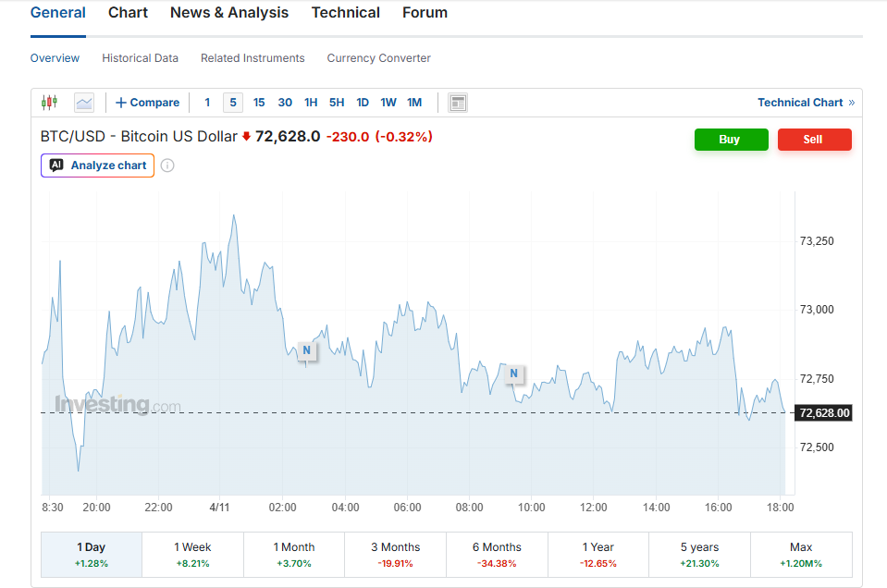Open first N news marker near 02:00

306,350
